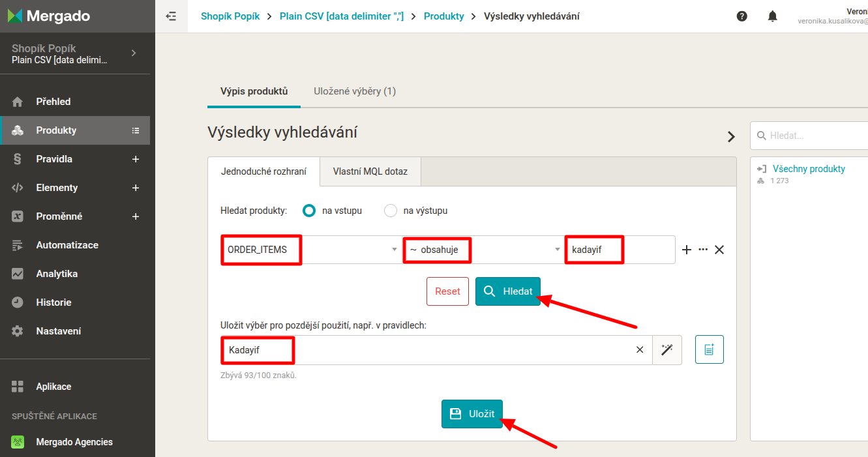Click the 'kadayif' search value field

click(620, 250)
